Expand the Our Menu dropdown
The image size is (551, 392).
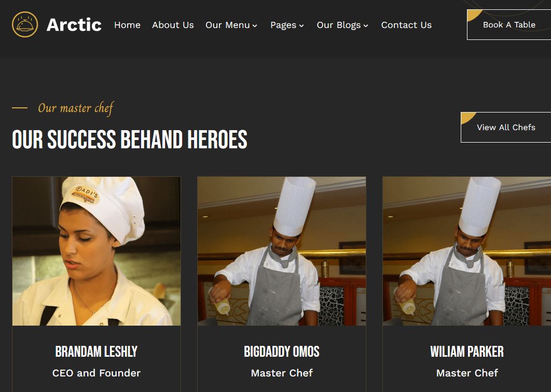coord(231,25)
